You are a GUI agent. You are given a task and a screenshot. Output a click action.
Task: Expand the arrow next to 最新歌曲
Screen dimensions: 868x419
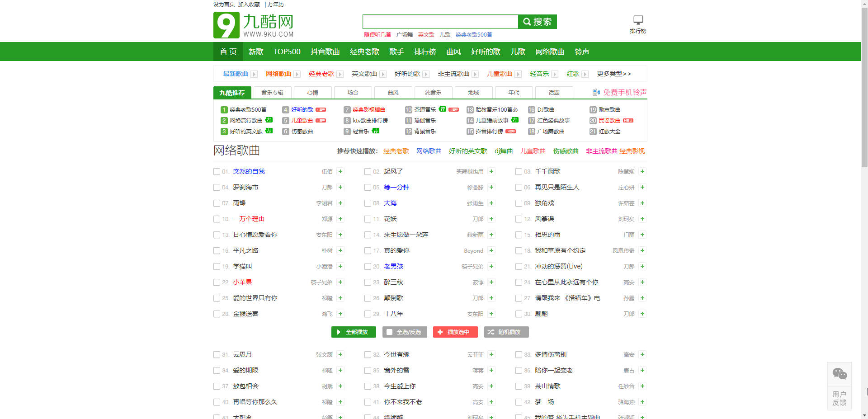(x=254, y=74)
